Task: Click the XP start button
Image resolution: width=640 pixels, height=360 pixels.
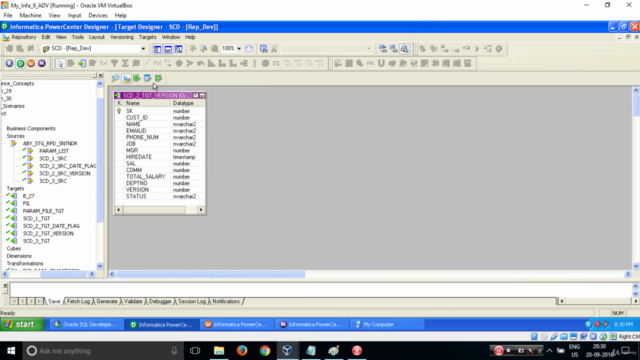Action: [x=22, y=324]
